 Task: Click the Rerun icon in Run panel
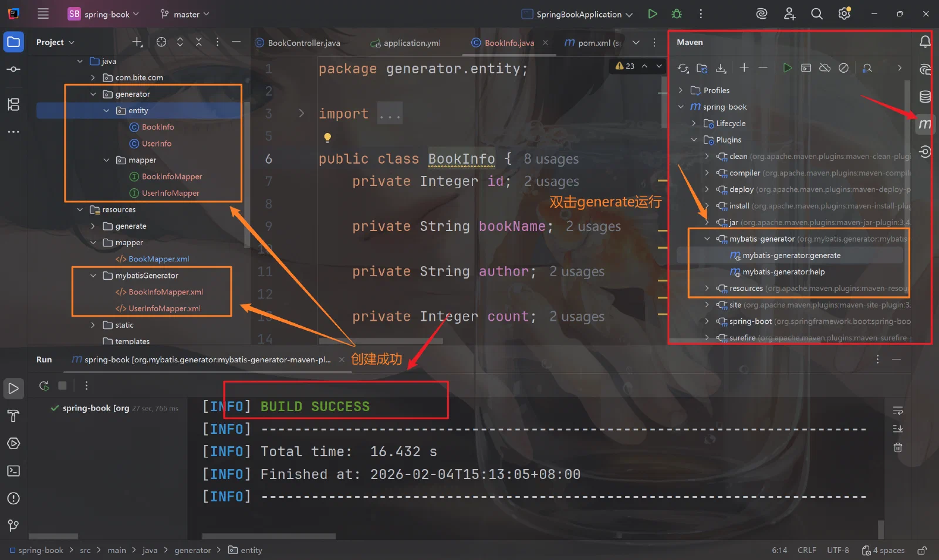point(44,385)
